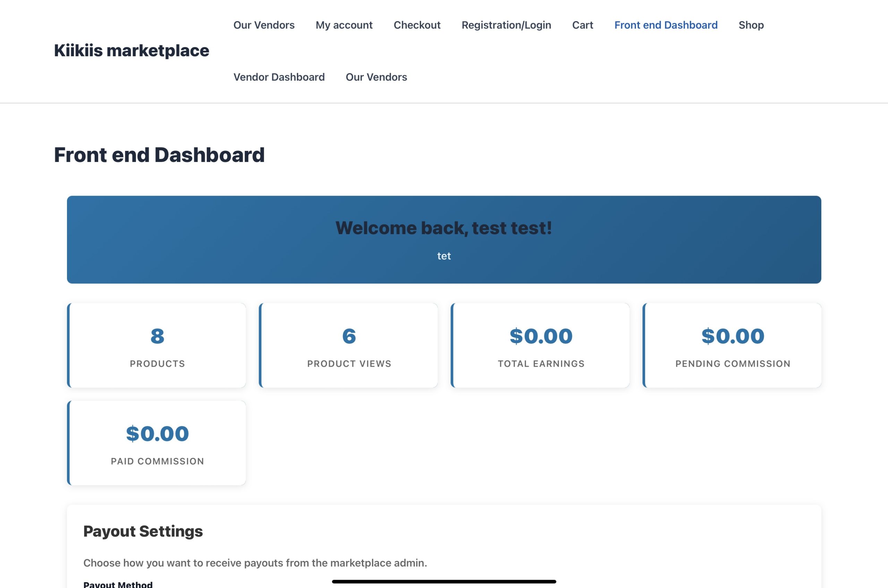The height and width of the screenshot is (588, 888).
Task: Select the Paid Commission stat card
Action: click(157, 443)
